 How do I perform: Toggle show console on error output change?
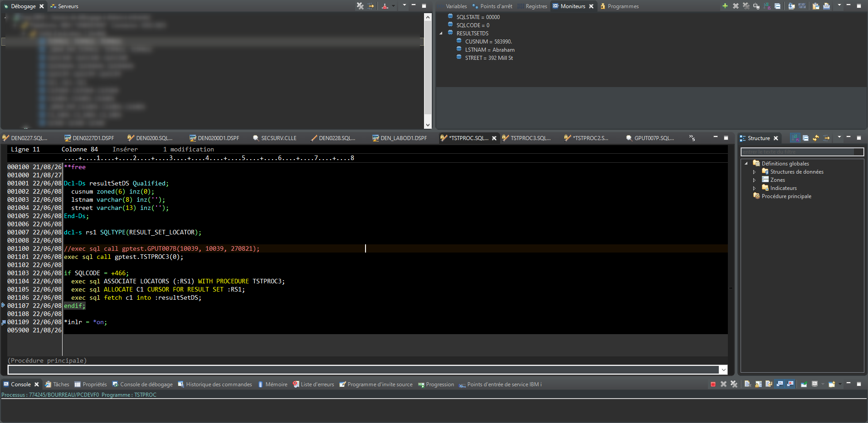tap(790, 384)
